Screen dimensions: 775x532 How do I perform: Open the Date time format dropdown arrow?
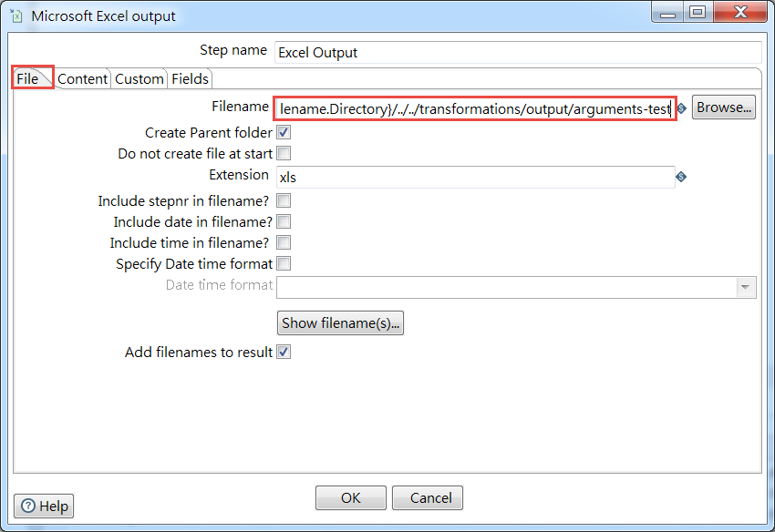745,287
